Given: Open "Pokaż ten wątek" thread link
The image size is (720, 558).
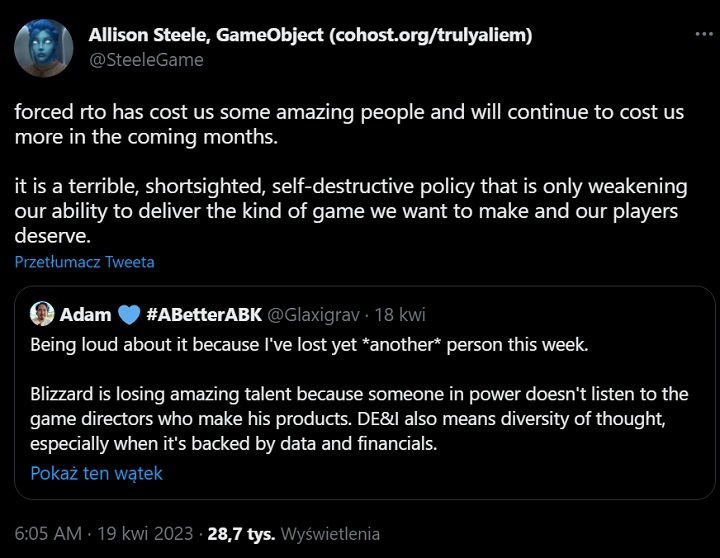Looking at the screenshot, I should (x=96, y=473).
